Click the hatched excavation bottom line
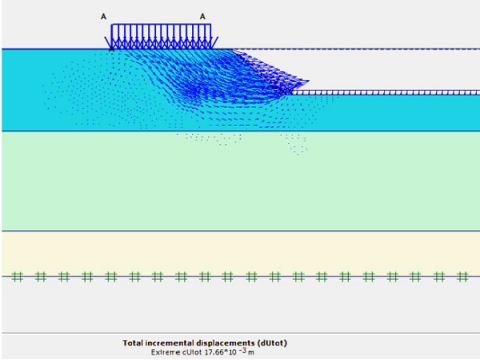The width and height of the screenshot is (480, 360). point(386,93)
